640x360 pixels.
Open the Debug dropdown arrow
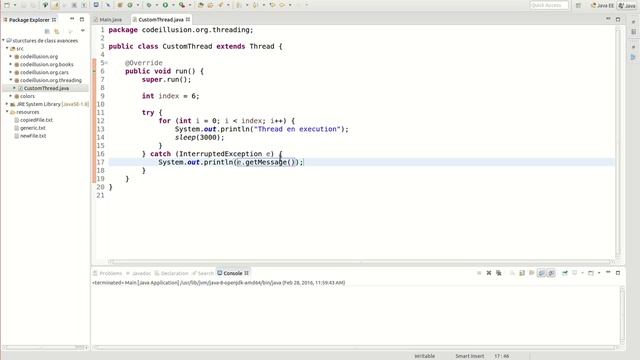tap(157, 5)
